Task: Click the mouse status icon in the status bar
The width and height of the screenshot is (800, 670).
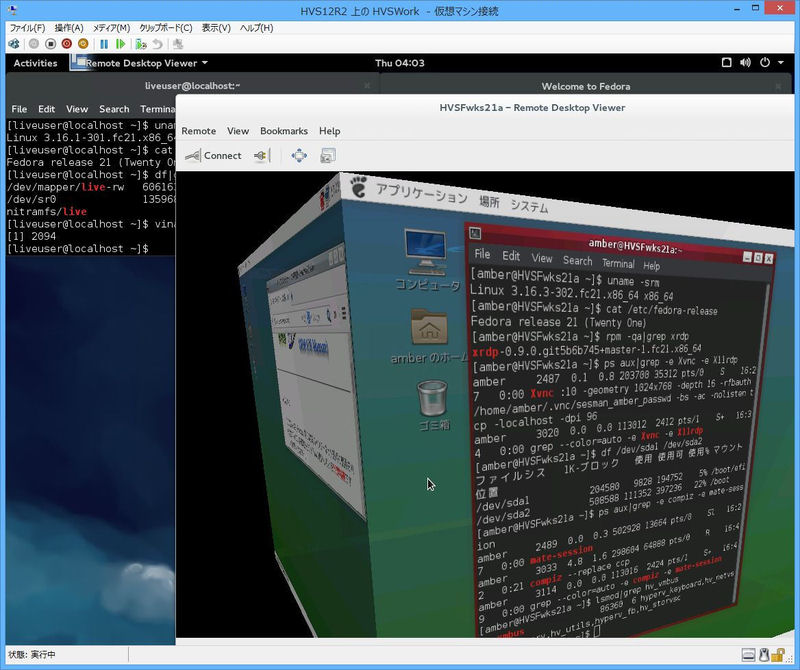Action: [x=764, y=654]
